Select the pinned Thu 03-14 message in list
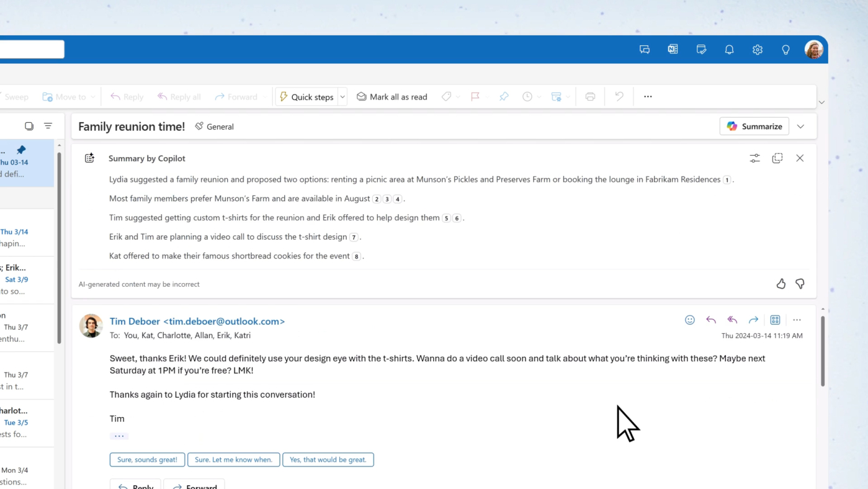 [x=27, y=163]
